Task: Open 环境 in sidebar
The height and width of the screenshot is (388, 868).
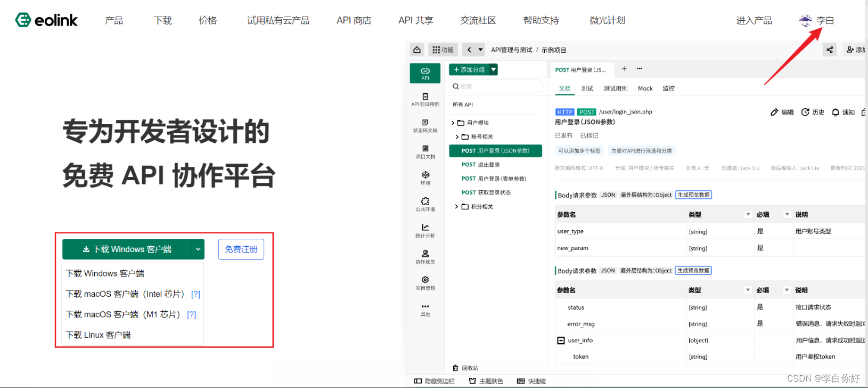Action: coord(425,178)
